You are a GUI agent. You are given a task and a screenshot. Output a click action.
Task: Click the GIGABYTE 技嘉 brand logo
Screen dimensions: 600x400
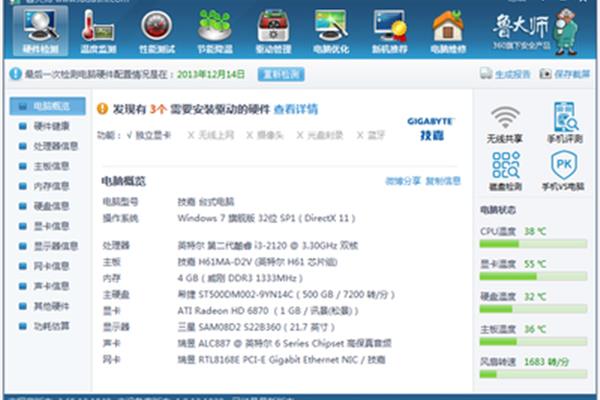coord(431,129)
